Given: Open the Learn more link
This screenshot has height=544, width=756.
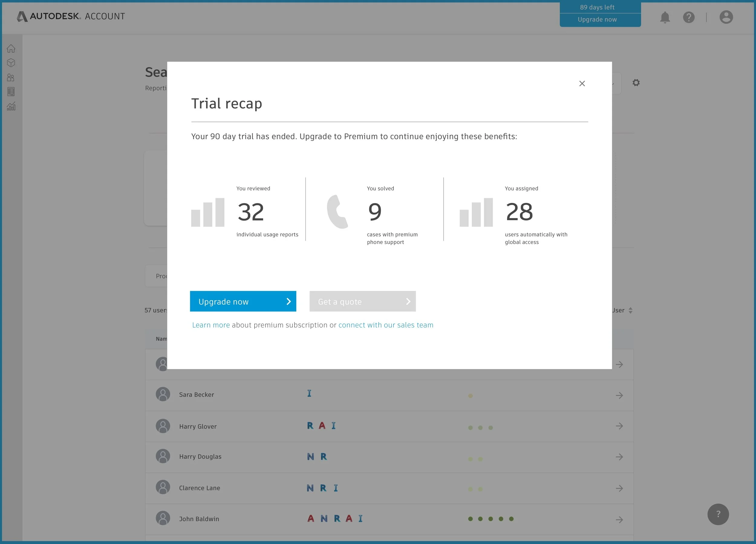Looking at the screenshot, I should tap(211, 325).
